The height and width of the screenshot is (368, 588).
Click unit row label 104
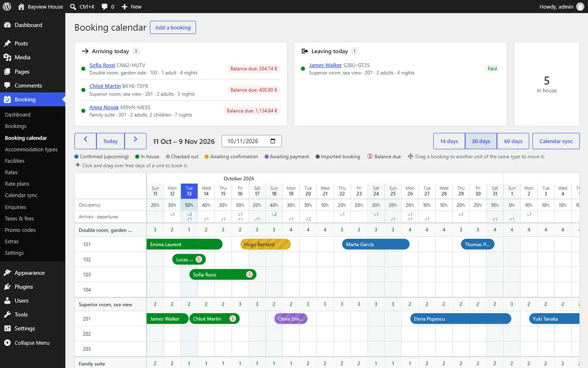tap(87, 290)
